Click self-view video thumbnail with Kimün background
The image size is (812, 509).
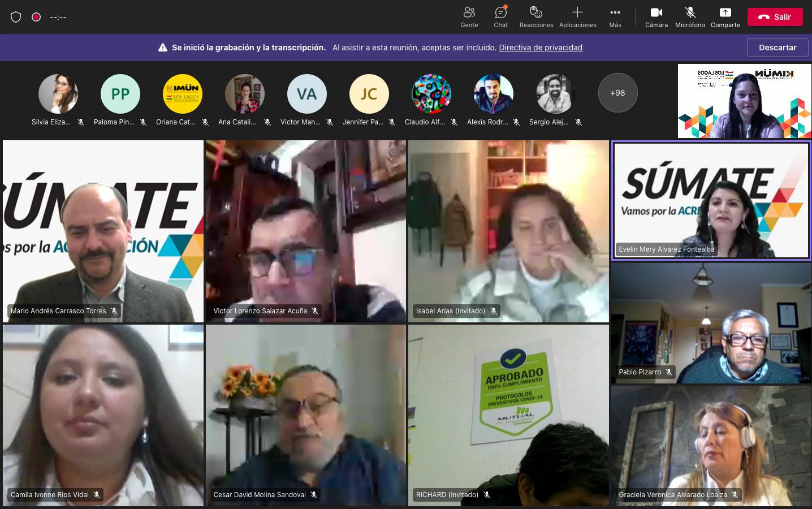(745, 101)
